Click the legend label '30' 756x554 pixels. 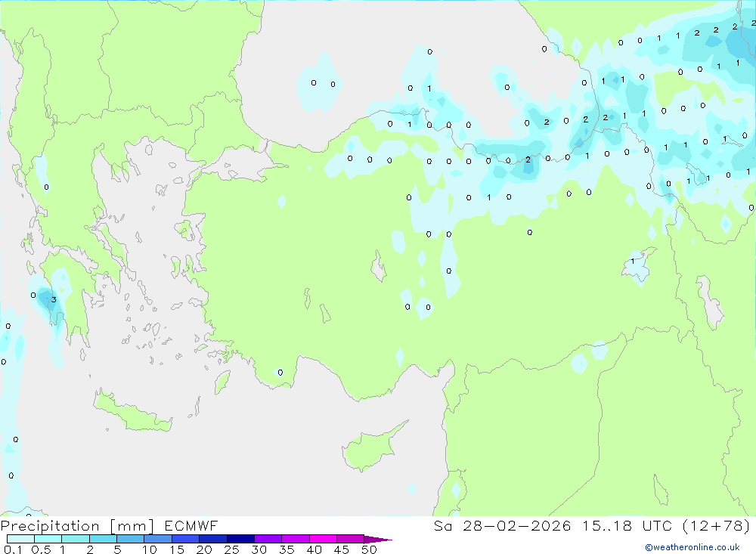[259, 549]
